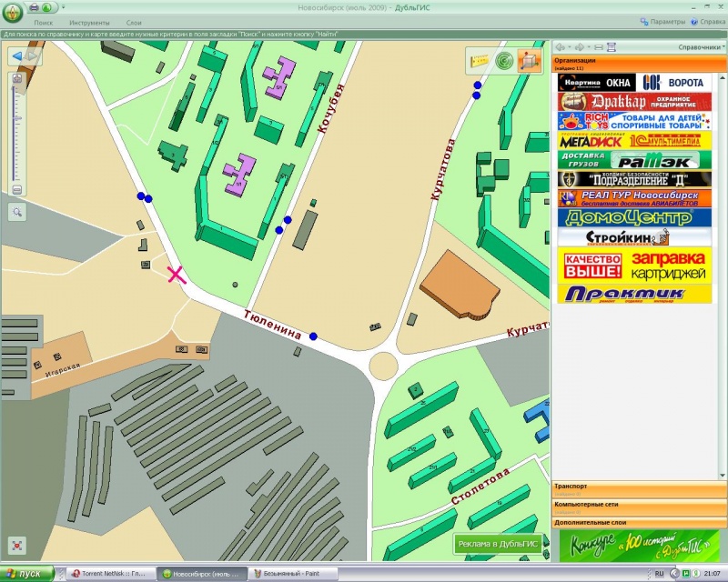Open the Инструменты ribbon tab

click(89, 21)
